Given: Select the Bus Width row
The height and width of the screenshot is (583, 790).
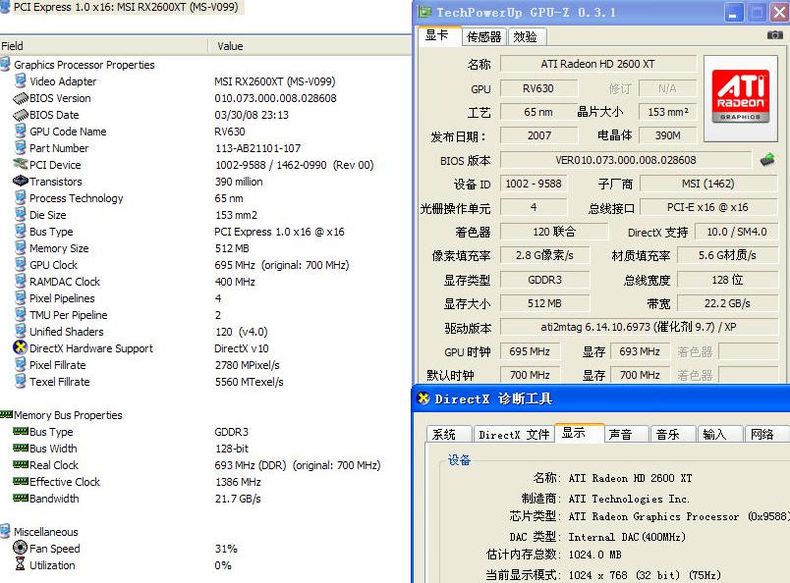Looking at the screenshot, I should click(x=206, y=448).
